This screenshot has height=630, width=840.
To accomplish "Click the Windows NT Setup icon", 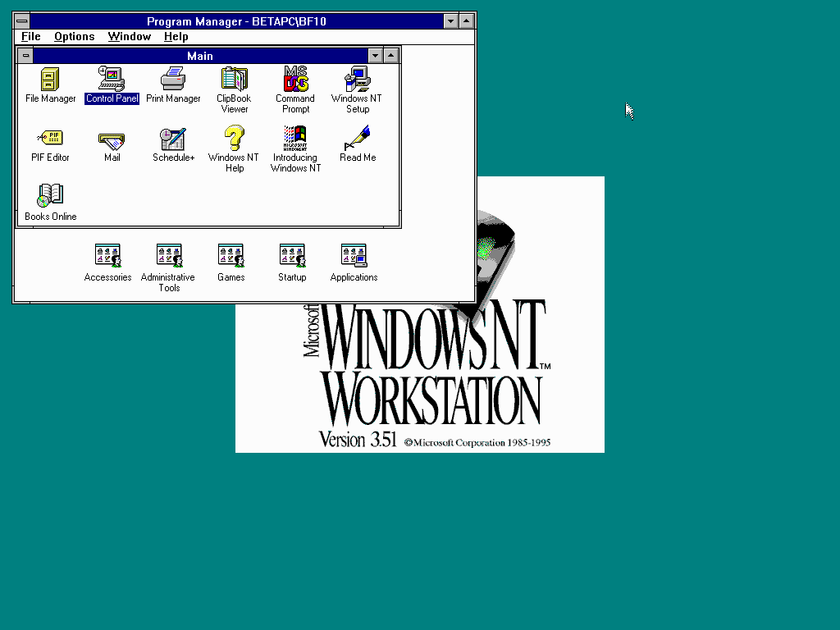I will click(357, 80).
